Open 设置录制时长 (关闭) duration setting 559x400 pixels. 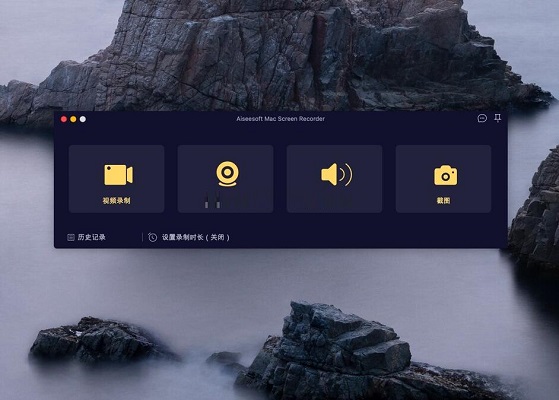(189, 237)
